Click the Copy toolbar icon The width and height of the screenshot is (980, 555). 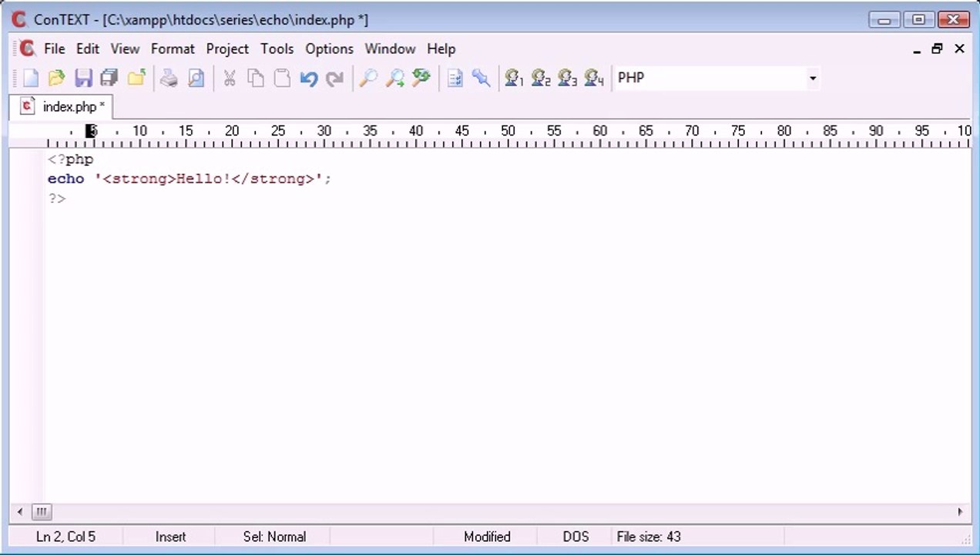(256, 78)
